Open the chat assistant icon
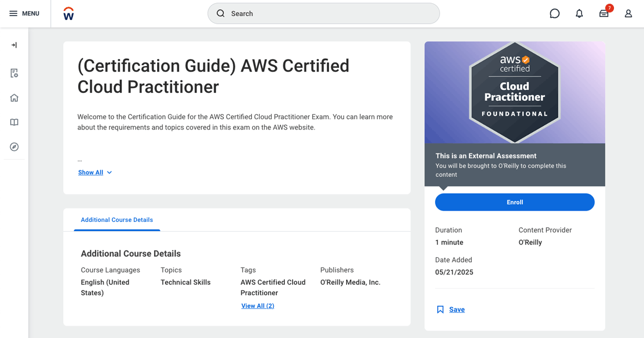The width and height of the screenshot is (644, 338). [x=555, y=13]
